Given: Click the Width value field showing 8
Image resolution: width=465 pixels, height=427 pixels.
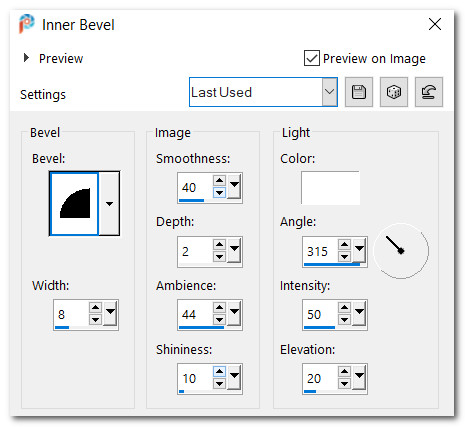Looking at the screenshot, I should (71, 314).
